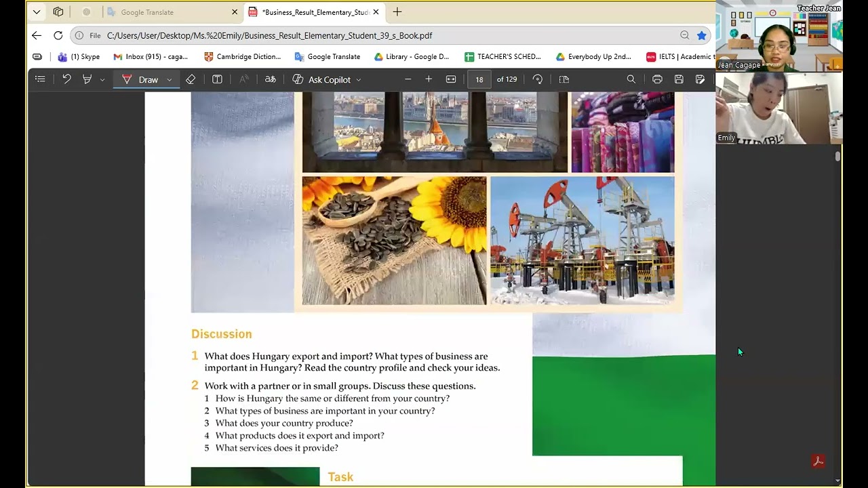View site information for the file
This screenshot has width=868, height=488.
click(79, 35)
